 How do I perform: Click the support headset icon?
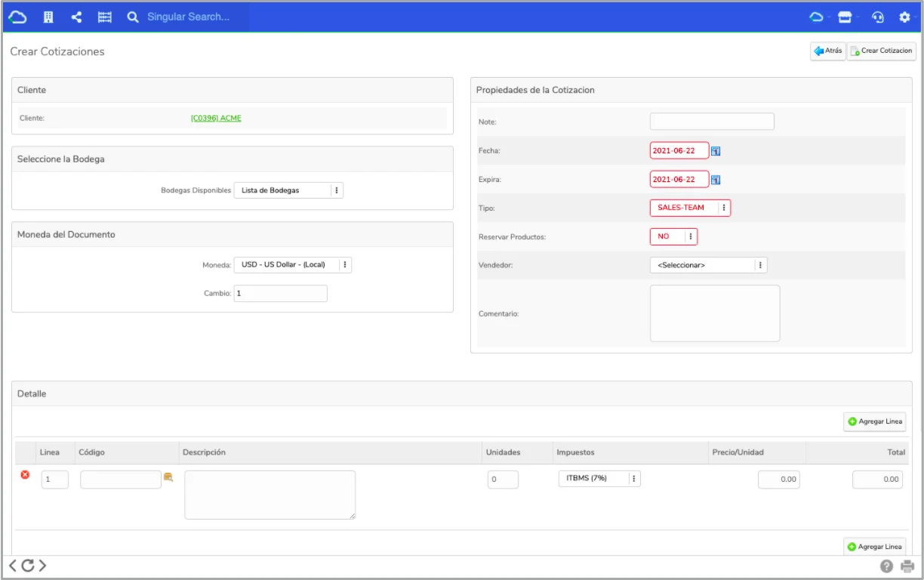pyautogui.click(x=877, y=17)
